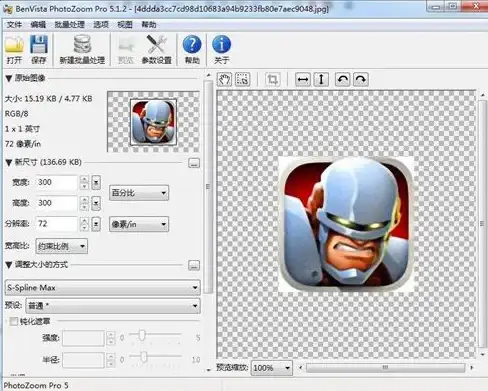Screen dimensions: 488x391
Task: Open 关于 info icon
Action: (221, 49)
